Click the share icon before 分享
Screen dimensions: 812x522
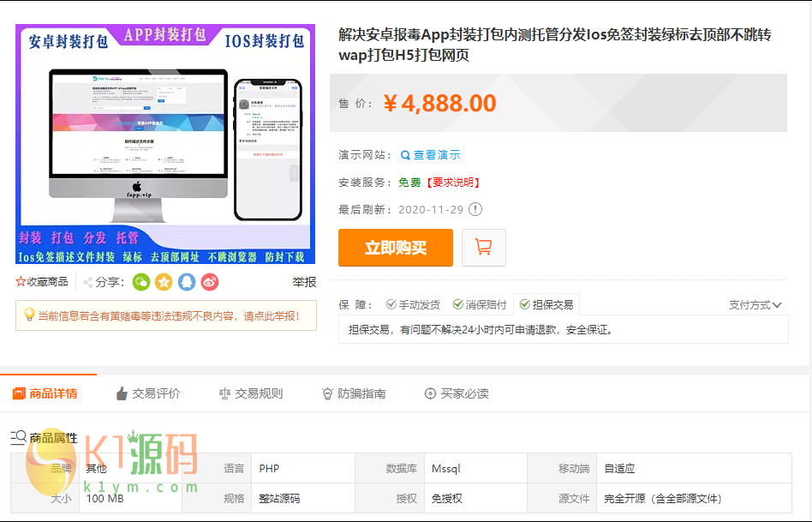tap(88, 283)
